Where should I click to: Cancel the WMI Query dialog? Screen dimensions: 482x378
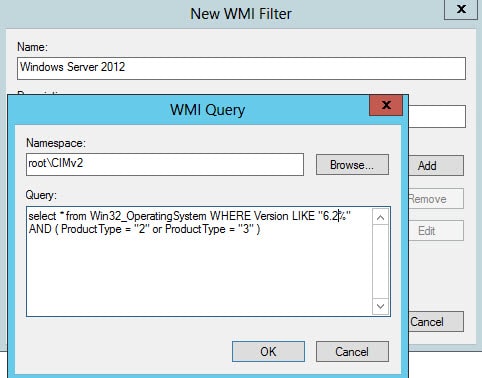click(x=352, y=351)
